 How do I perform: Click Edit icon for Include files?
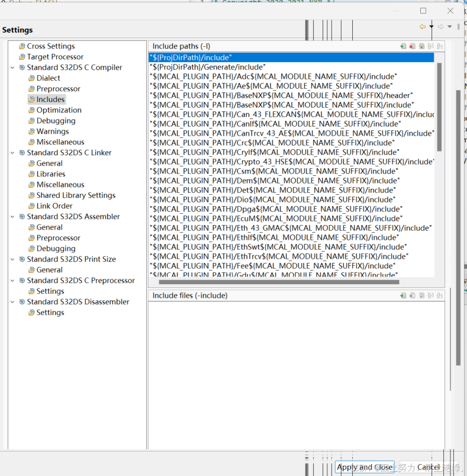pos(421,295)
